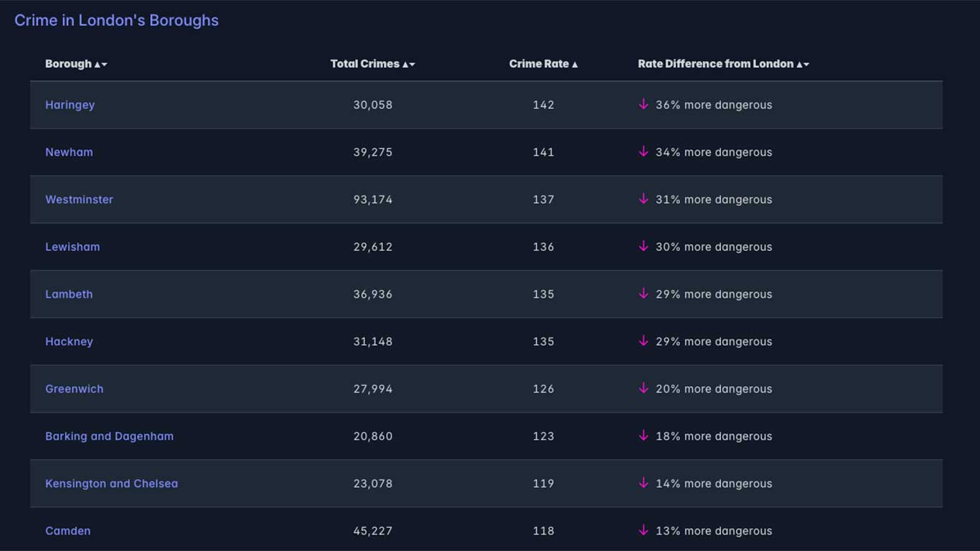This screenshot has height=551, width=980.
Task: Click the 34% more dangerous text
Action: [x=714, y=152]
